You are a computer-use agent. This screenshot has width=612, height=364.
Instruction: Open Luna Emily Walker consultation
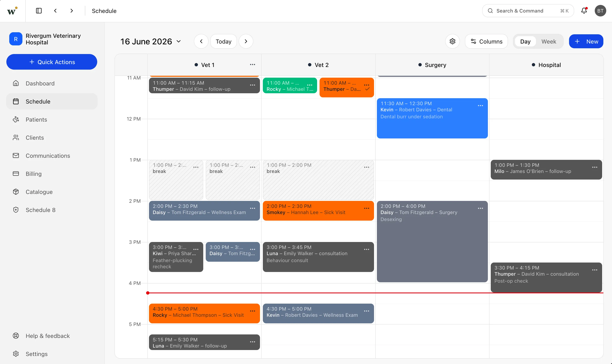click(318, 257)
